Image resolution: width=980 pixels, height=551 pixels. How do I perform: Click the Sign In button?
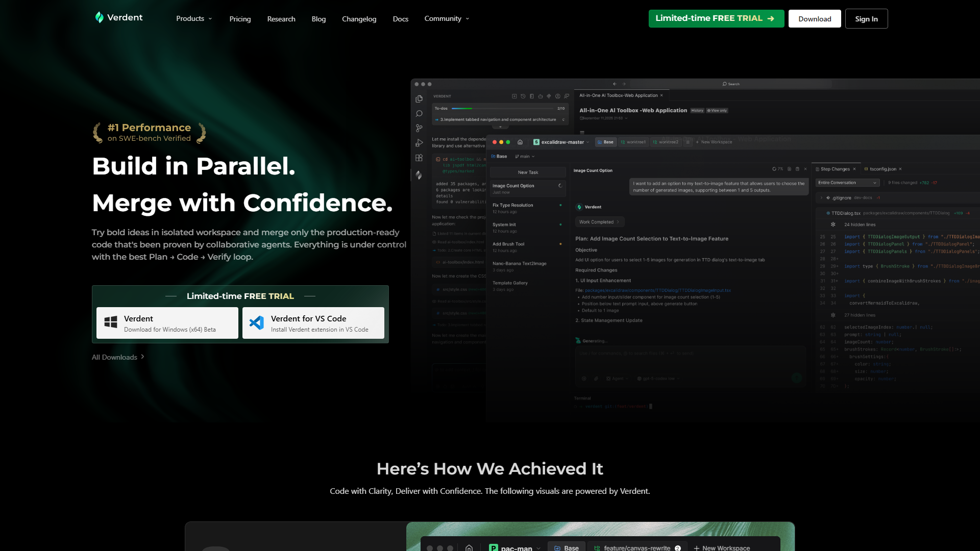[x=866, y=19]
